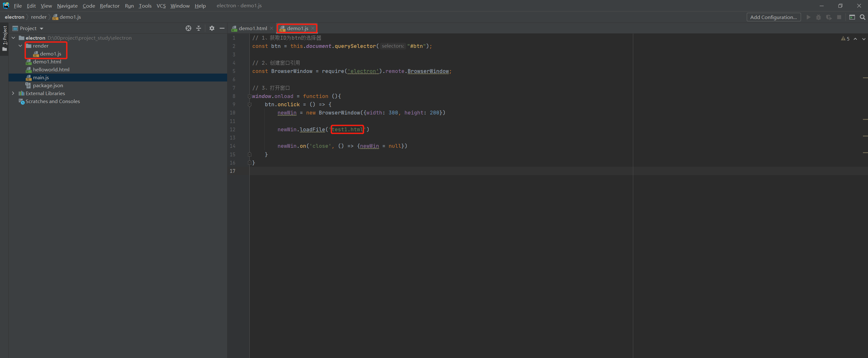Image resolution: width=868 pixels, height=358 pixels.
Task: Jump to next highlighted warning arrow
Action: point(863,39)
